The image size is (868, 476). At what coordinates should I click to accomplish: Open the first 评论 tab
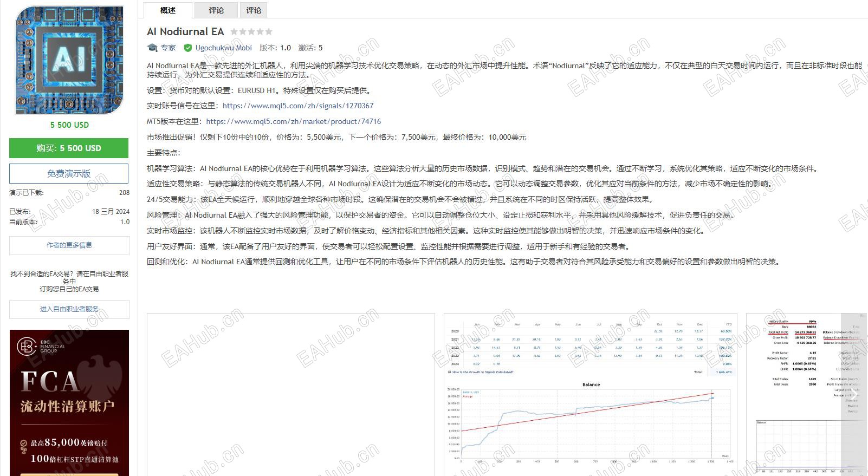pyautogui.click(x=216, y=10)
